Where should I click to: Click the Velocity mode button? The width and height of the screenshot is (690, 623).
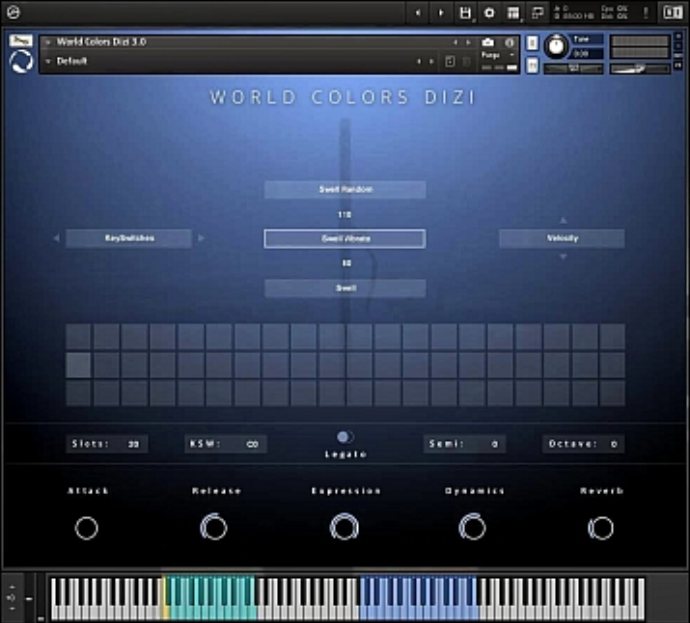(562, 238)
